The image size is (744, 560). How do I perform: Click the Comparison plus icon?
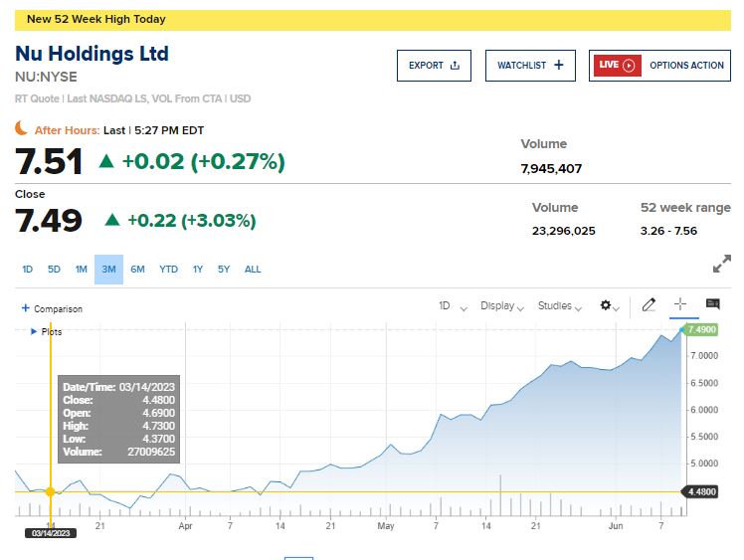point(26,308)
